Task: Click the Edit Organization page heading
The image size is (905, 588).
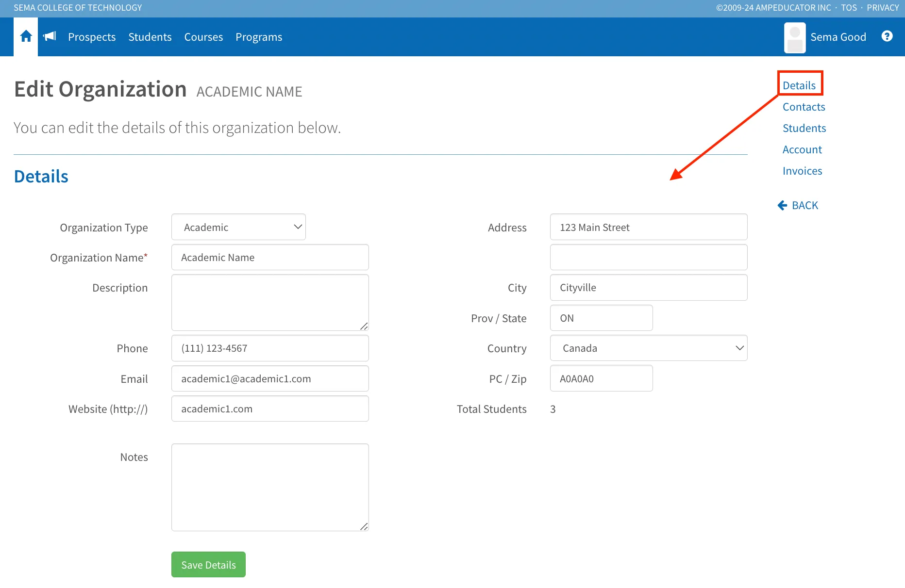Action: click(x=101, y=89)
